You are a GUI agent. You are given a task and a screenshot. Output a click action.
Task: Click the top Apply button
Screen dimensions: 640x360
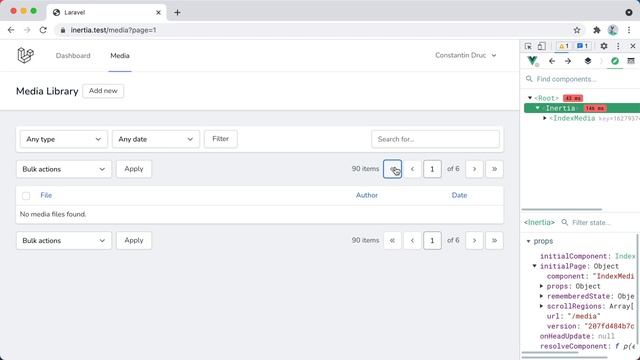(134, 169)
